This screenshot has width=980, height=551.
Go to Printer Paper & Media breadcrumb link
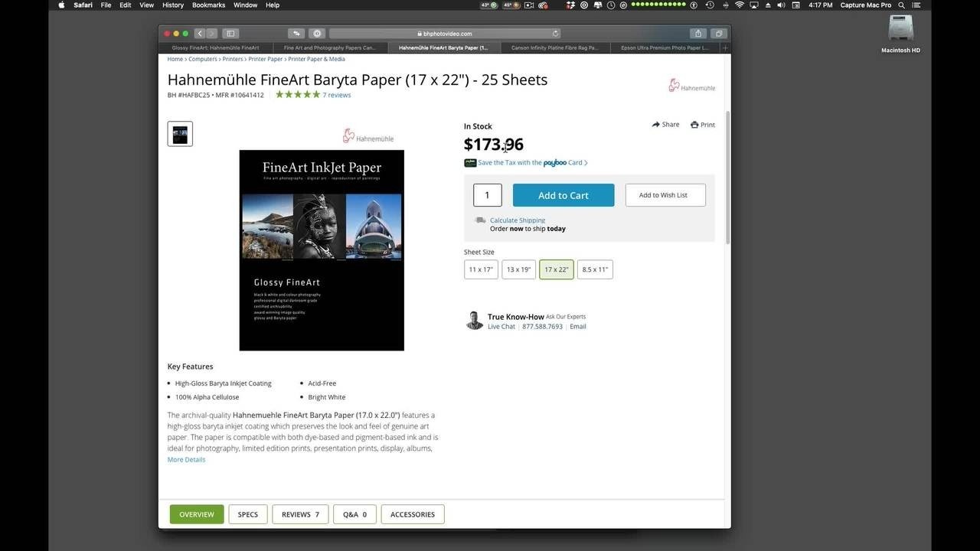click(x=316, y=59)
